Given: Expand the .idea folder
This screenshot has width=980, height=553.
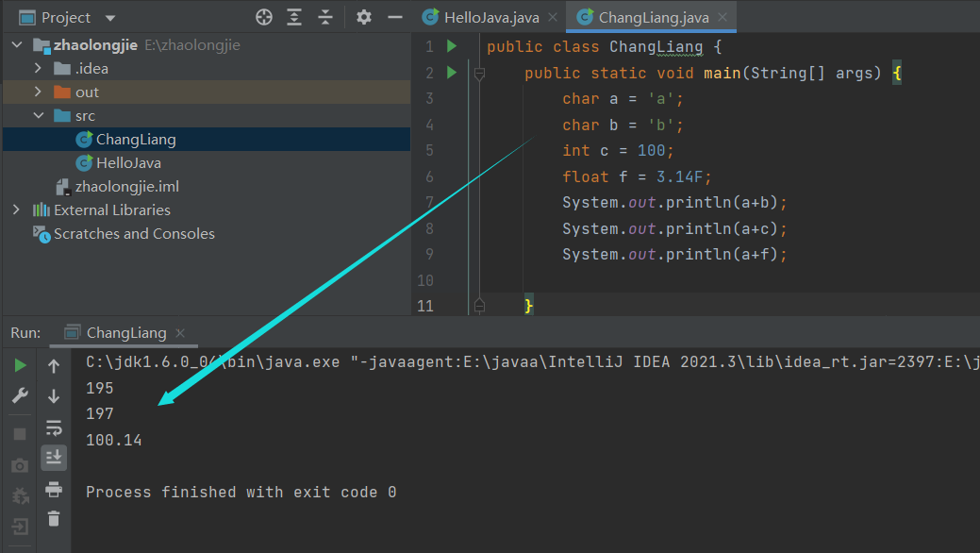Looking at the screenshot, I should coord(38,68).
